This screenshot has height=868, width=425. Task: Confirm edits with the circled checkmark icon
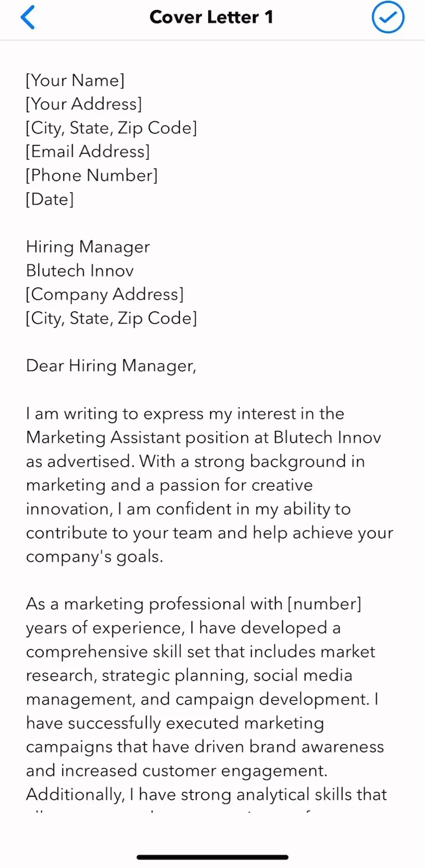pos(388,17)
